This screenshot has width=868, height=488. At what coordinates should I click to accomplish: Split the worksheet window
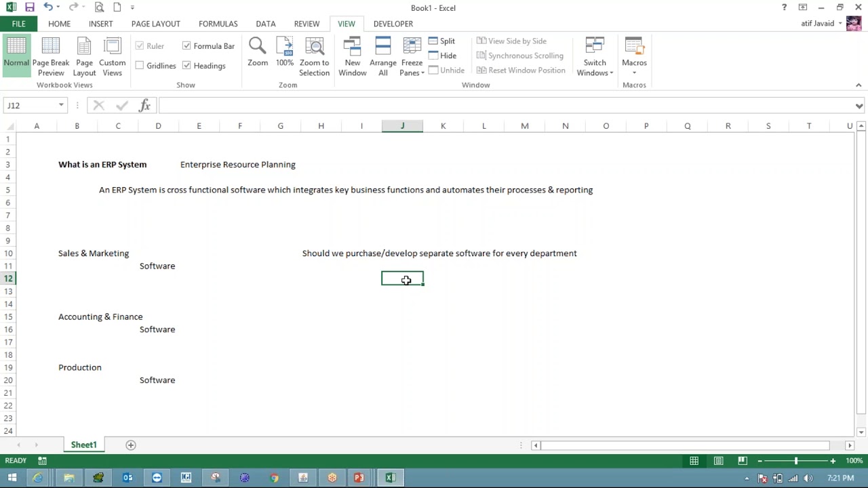pos(442,41)
